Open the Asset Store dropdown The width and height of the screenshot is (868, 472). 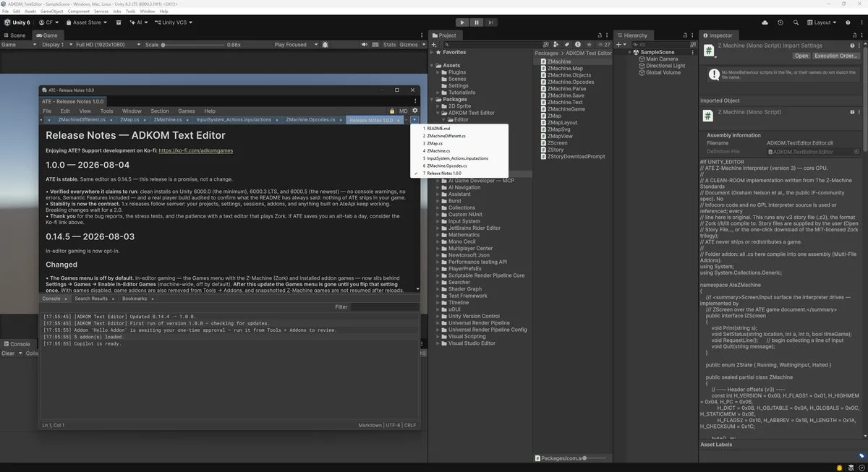88,22
